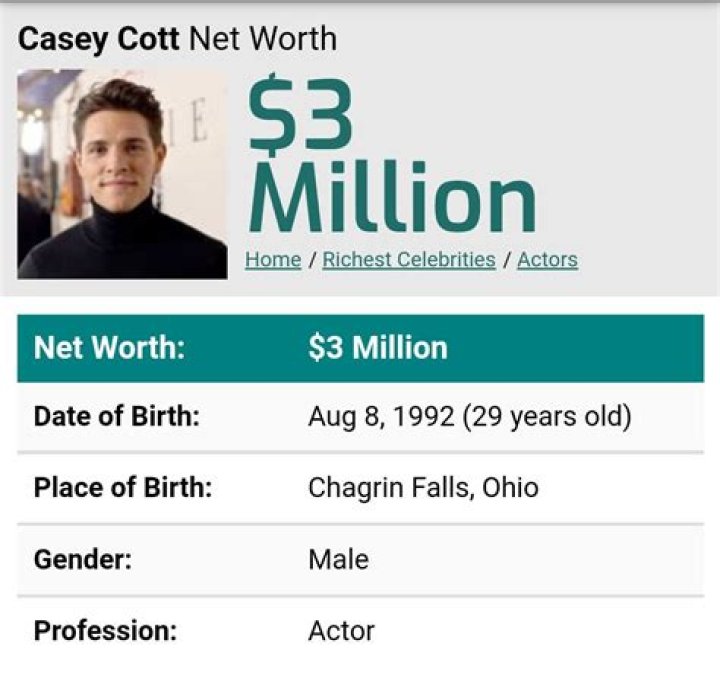This screenshot has height=681, width=720.
Task: Click "Net Worth" in the page title
Action: point(263,40)
